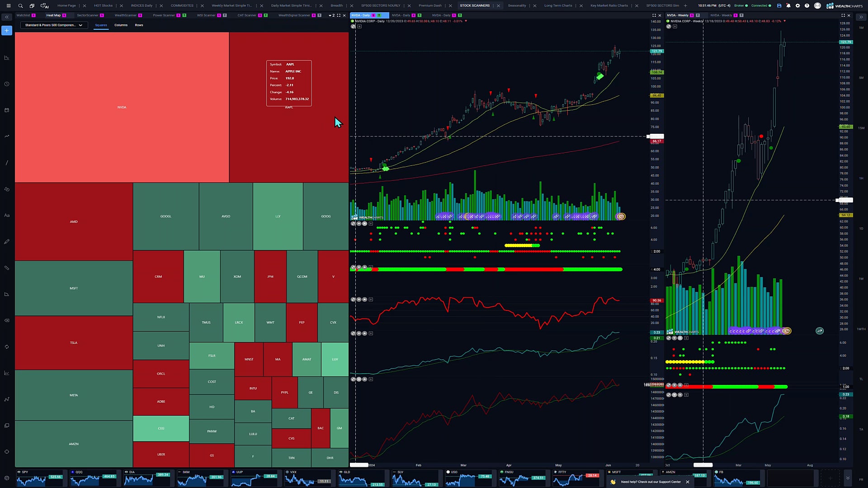
Task: Switch to Breadth workspace tab
Action: [336, 6]
